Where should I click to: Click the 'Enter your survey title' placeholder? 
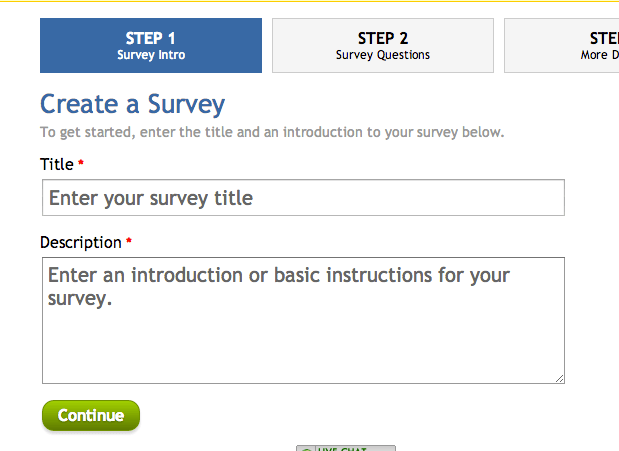click(151, 198)
